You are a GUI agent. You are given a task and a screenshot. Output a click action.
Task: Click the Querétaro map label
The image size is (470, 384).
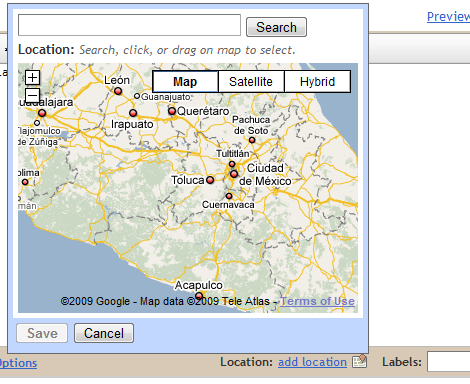pyautogui.click(x=203, y=111)
